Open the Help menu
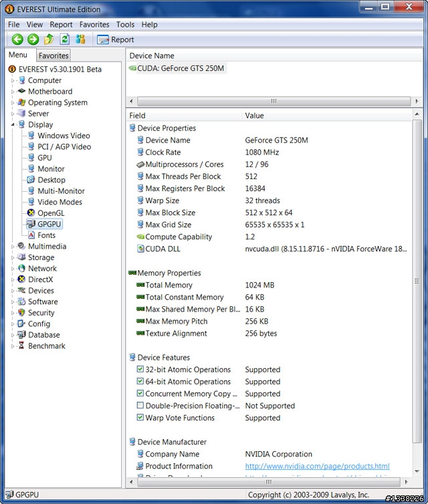428x504 pixels. pyautogui.click(x=149, y=25)
